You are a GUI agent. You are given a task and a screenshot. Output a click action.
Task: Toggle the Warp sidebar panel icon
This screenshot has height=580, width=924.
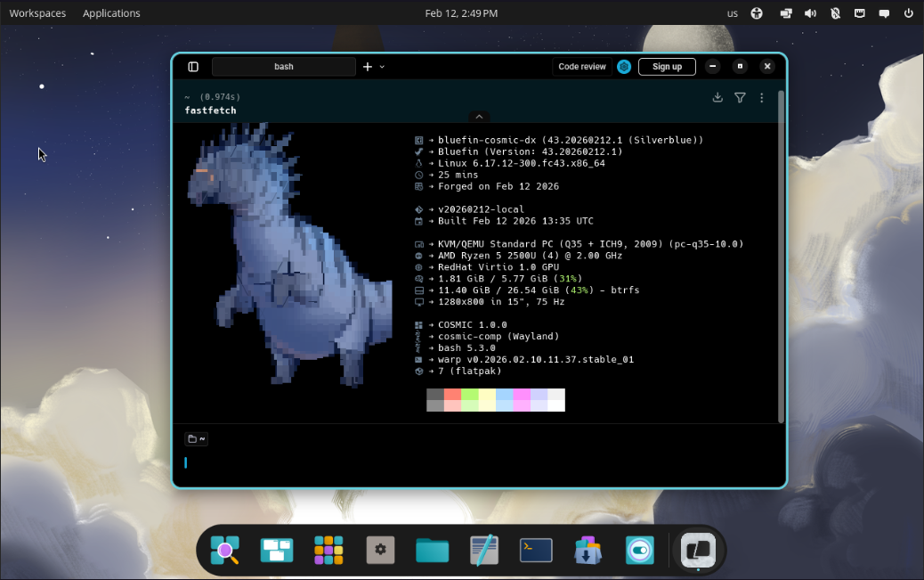193,67
